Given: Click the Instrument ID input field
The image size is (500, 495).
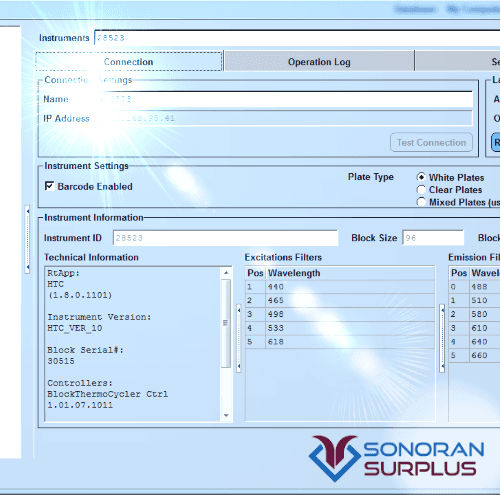Looking at the screenshot, I should pos(225,238).
